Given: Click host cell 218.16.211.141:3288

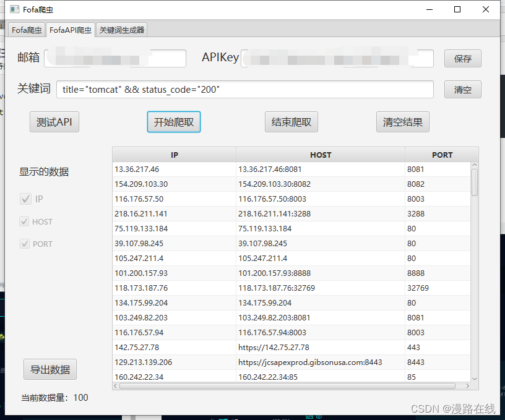Looking at the screenshot, I should pos(321,213).
